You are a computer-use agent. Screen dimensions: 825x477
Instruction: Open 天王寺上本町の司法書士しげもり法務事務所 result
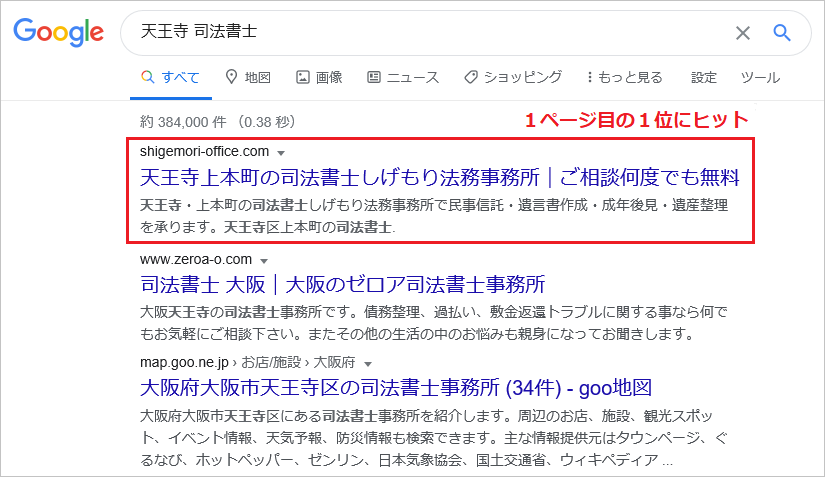click(x=440, y=177)
